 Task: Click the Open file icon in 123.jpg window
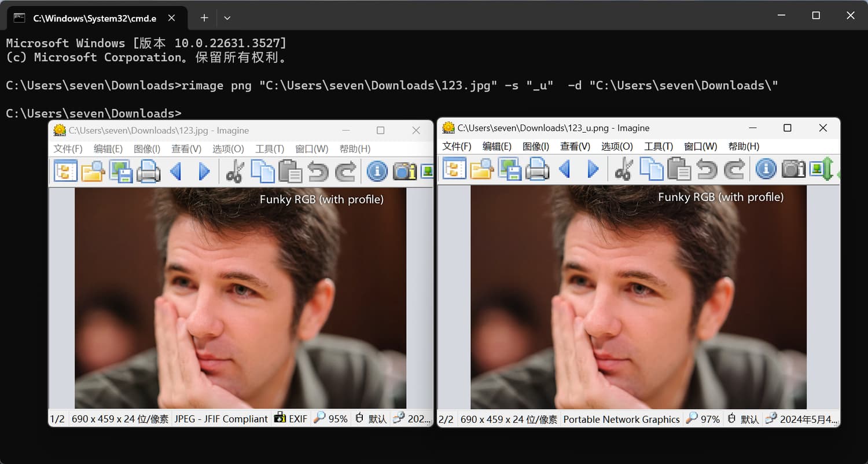[93, 171]
